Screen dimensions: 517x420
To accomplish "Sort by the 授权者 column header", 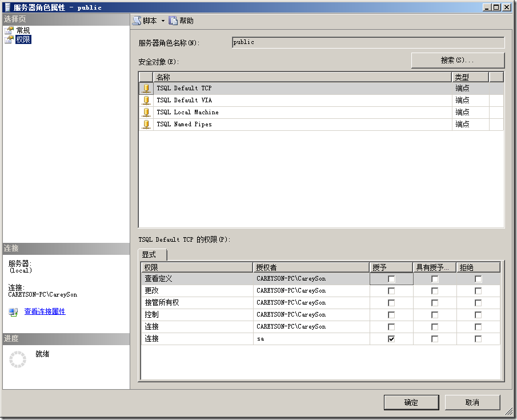I will (311, 267).
